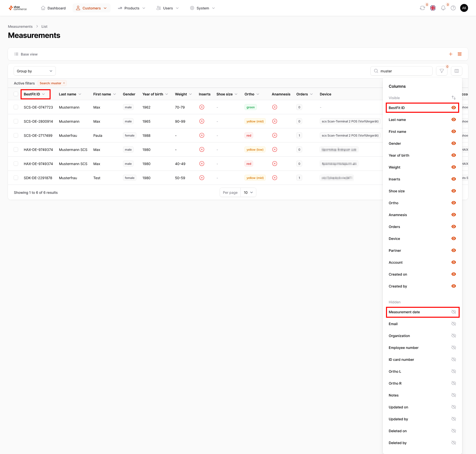Screen dimensions: 476x454
Task: Select row SCS-DE-0747723 checkbox
Action: pyautogui.click(x=16, y=107)
